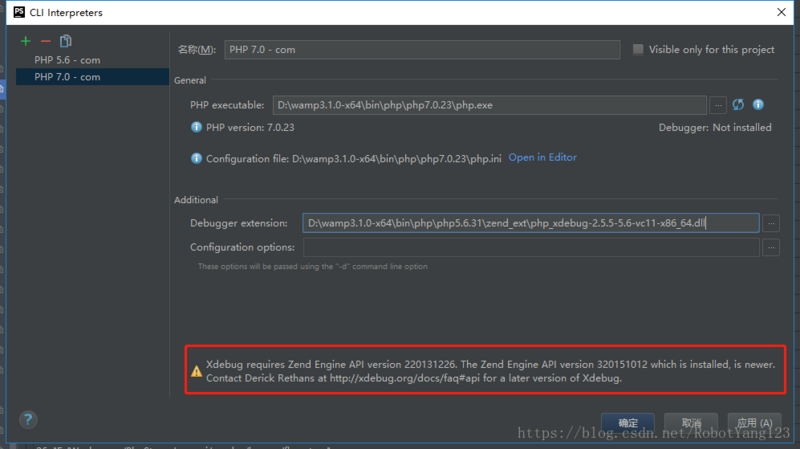Edit the interpreter name field

[422, 49]
